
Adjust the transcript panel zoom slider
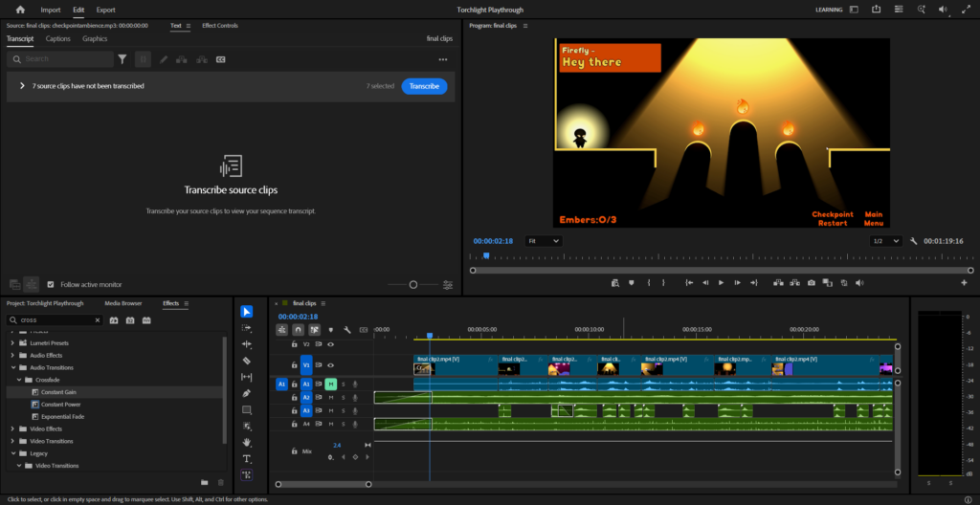coord(413,284)
